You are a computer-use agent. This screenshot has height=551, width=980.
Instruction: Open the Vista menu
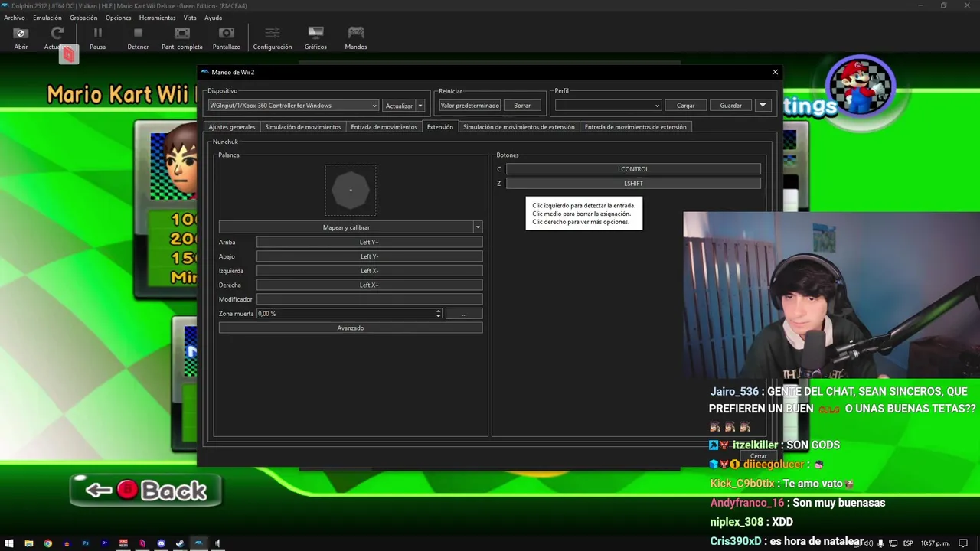click(x=190, y=18)
